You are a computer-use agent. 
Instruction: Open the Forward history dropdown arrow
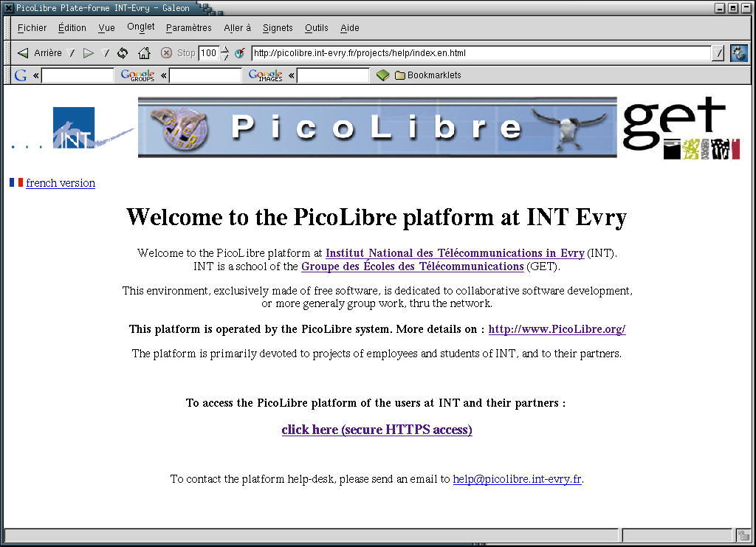coord(105,53)
